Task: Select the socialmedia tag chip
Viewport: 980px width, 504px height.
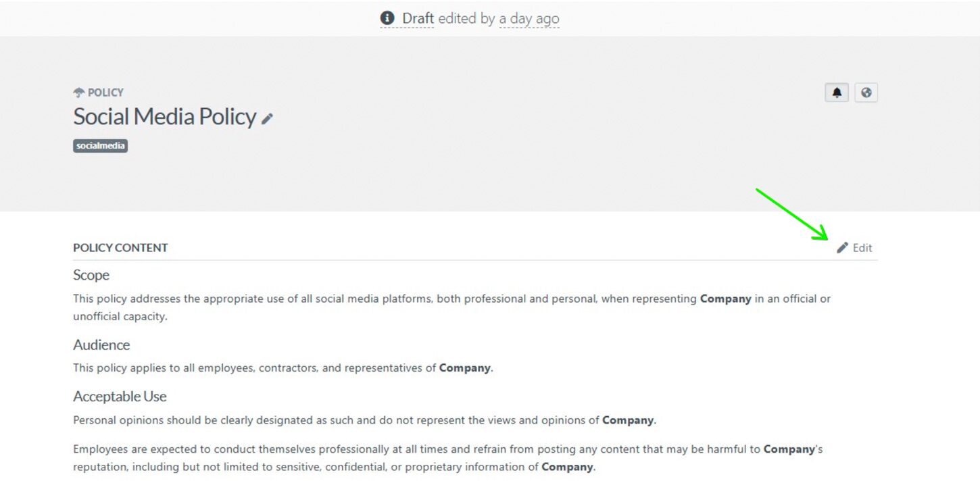Action: [100, 146]
